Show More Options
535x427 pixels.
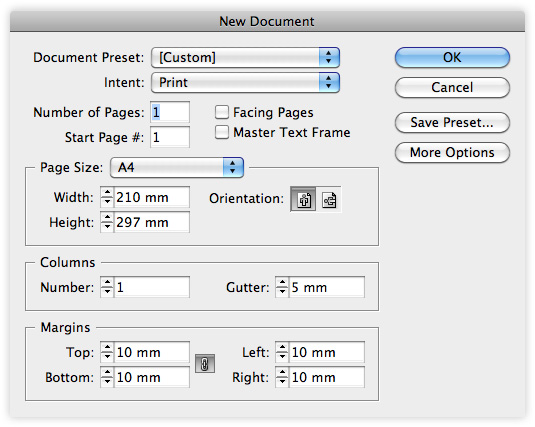pos(452,152)
